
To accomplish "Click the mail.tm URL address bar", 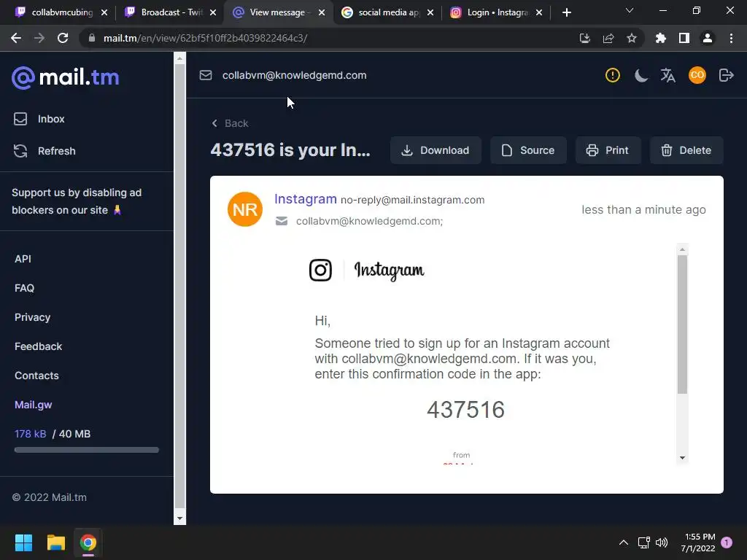I will click(x=205, y=38).
